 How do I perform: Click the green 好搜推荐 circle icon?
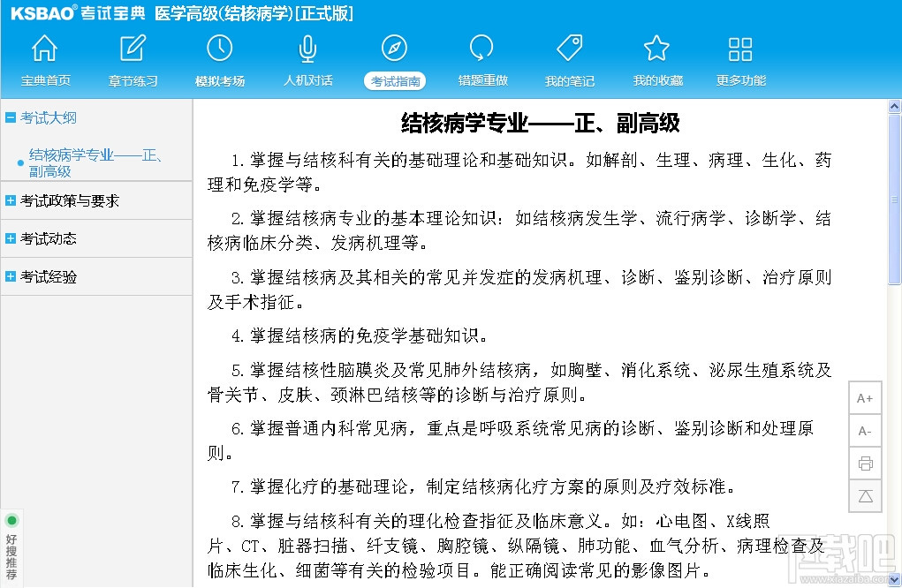click(11, 520)
